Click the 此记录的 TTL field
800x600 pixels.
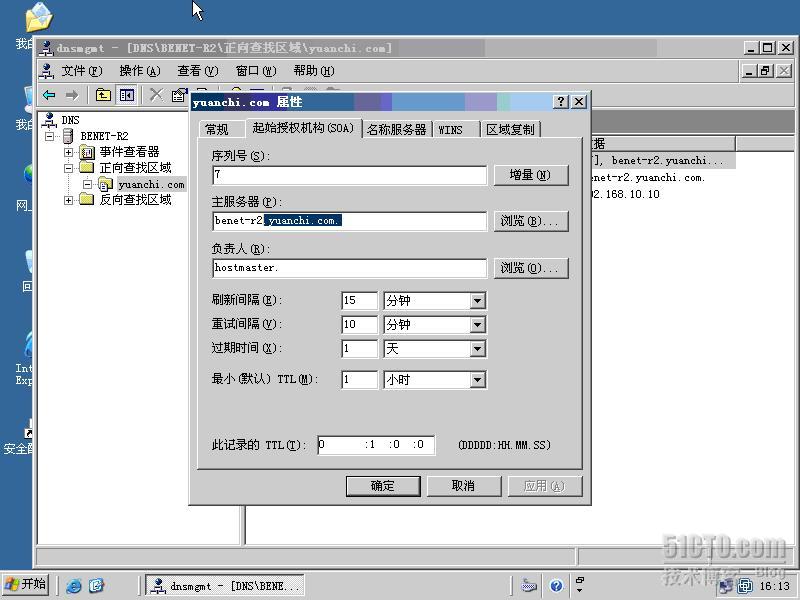pyautogui.click(x=376, y=445)
